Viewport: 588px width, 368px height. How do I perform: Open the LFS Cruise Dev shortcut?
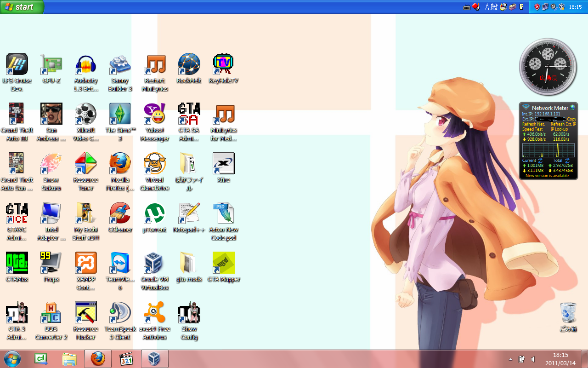click(17, 72)
